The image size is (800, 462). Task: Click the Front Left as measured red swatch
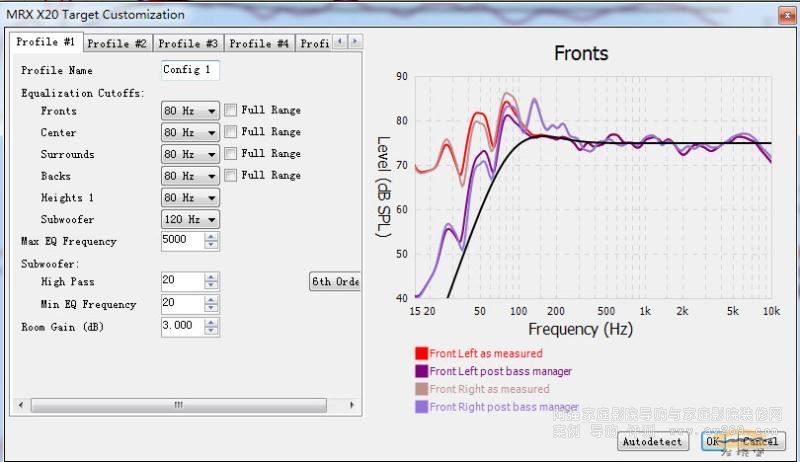(421, 354)
